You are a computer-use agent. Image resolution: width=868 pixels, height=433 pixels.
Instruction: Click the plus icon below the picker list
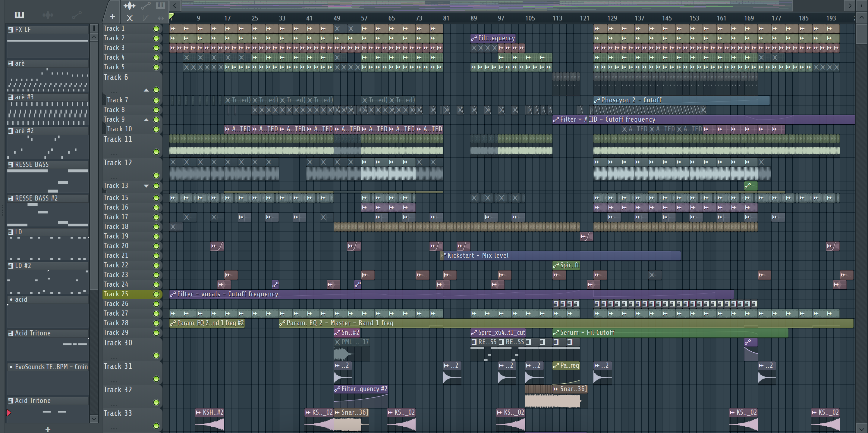48,429
